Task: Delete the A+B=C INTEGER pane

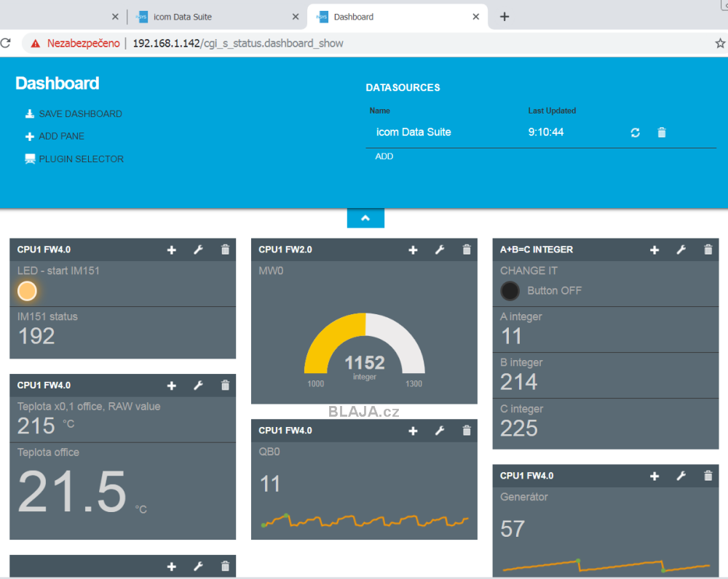Action: pos(708,249)
